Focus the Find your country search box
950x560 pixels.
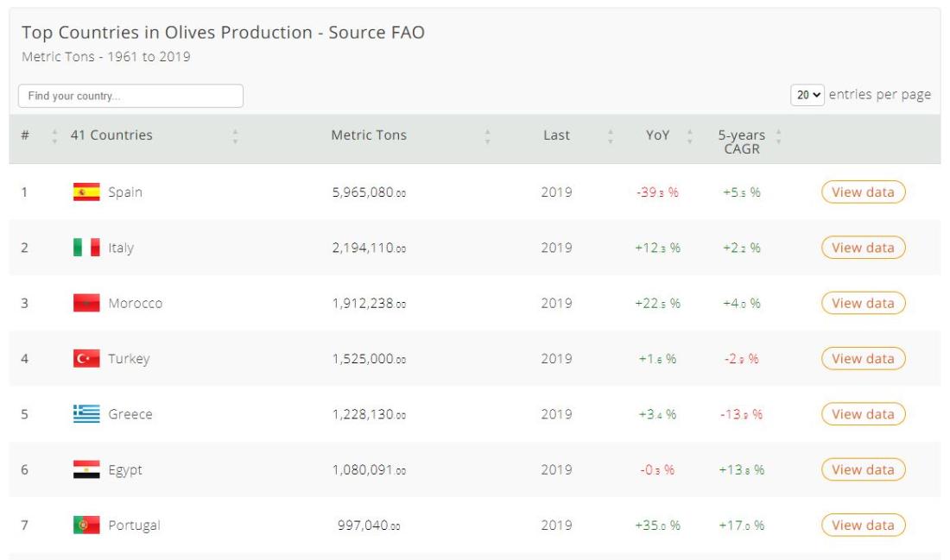131,96
